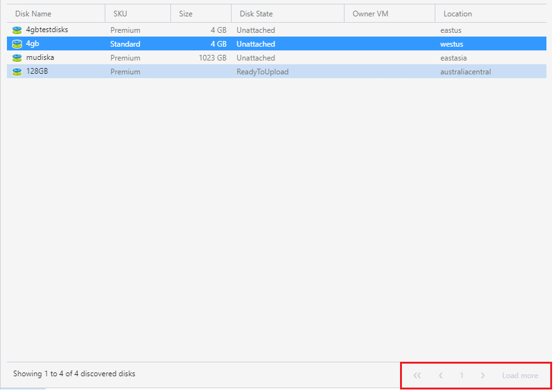Click the eastasia location cell
The width and height of the screenshot is (554, 392).
(453, 57)
